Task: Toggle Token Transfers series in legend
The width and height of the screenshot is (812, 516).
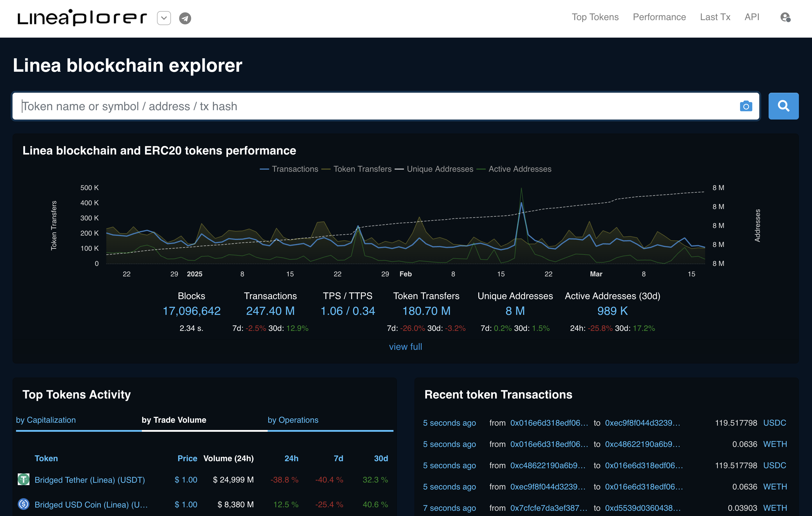Action: click(362, 169)
